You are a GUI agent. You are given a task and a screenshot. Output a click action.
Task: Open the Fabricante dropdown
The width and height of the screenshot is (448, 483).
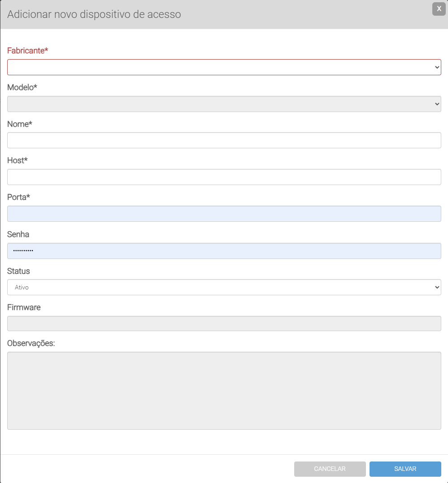pos(224,67)
